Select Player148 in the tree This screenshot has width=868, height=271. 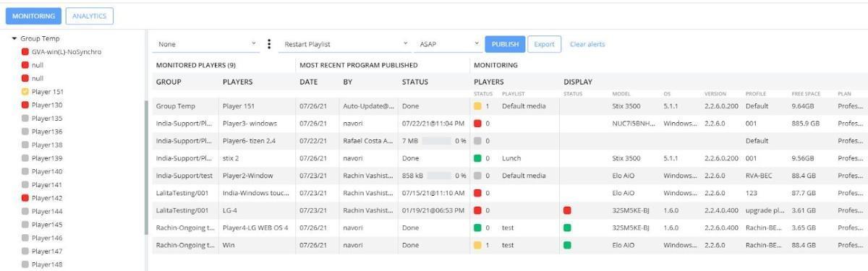click(x=46, y=264)
